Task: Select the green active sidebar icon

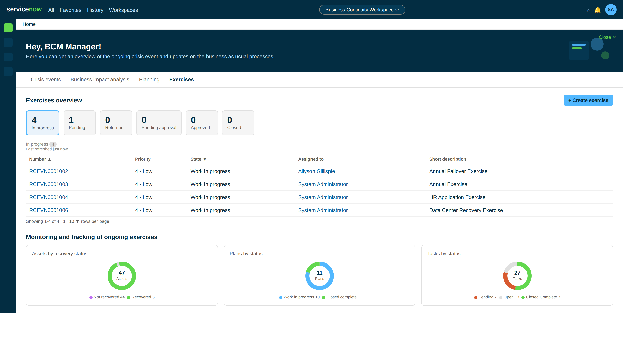Action: pyautogui.click(x=8, y=28)
